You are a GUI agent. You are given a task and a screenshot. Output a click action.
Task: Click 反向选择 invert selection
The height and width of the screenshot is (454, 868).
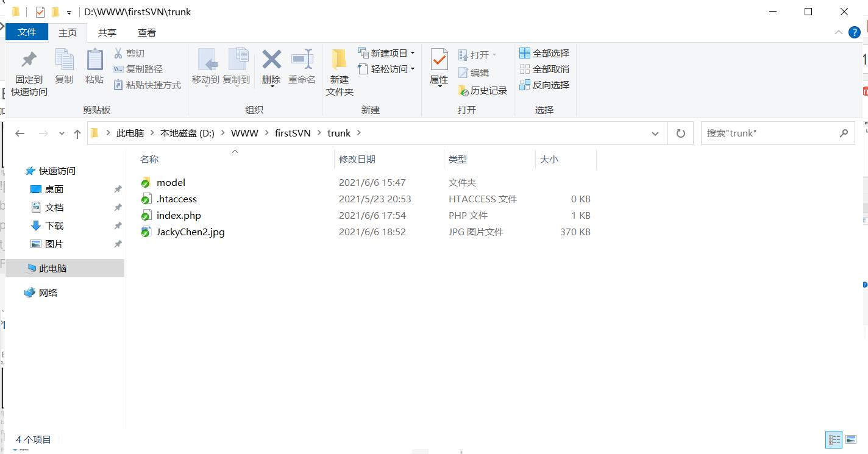[x=544, y=85]
